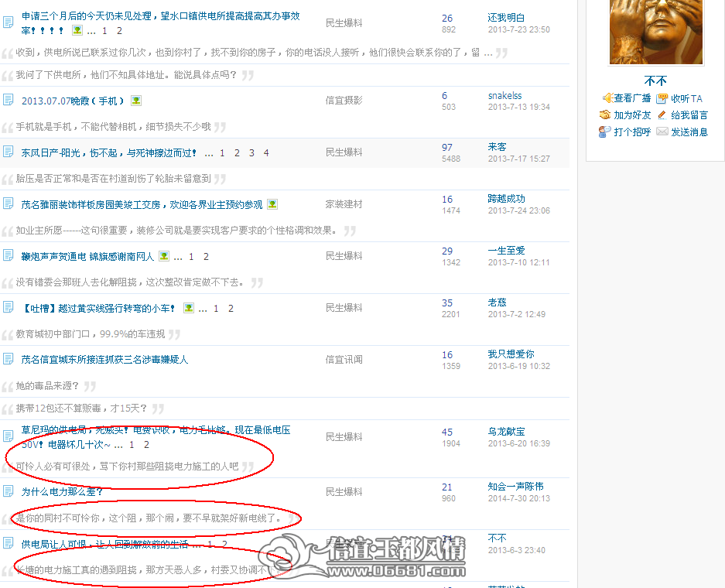The height and width of the screenshot is (588, 725).
Task: Click thread document icon beside 【吐槽】 thread
Action: [9, 306]
